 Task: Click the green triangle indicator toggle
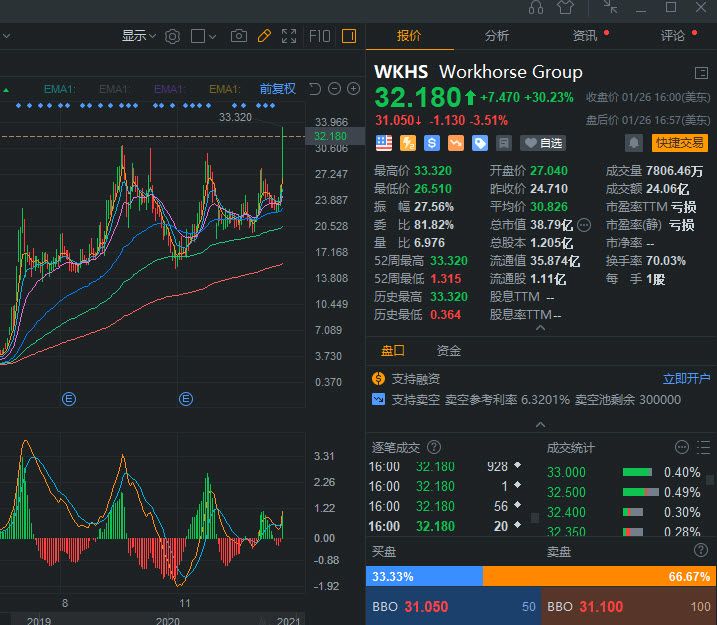point(6,90)
